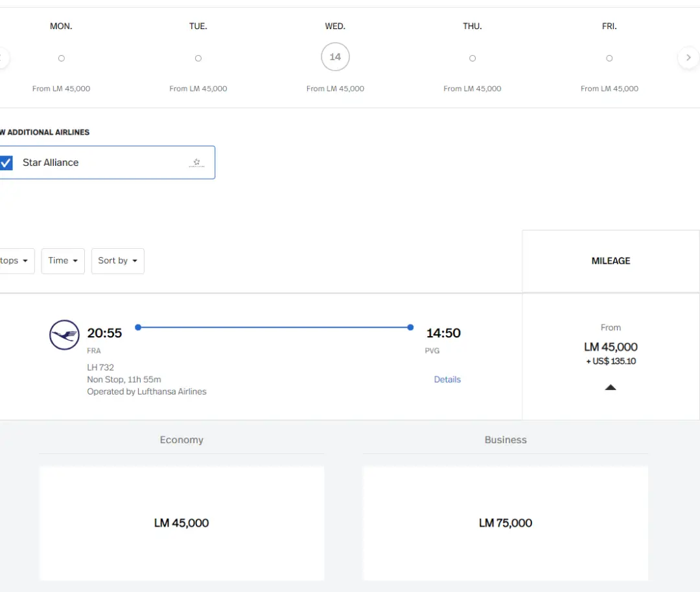The image size is (700, 592).
Task: Click the Lufthansa airline logo
Action: pyautogui.click(x=64, y=335)
